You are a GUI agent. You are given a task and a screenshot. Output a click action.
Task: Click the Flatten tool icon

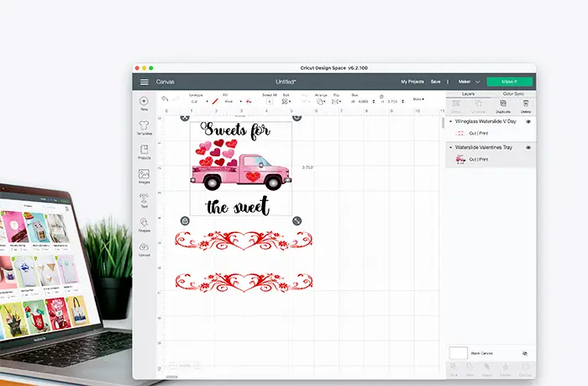pyautogui.click(x=506, y=367)
